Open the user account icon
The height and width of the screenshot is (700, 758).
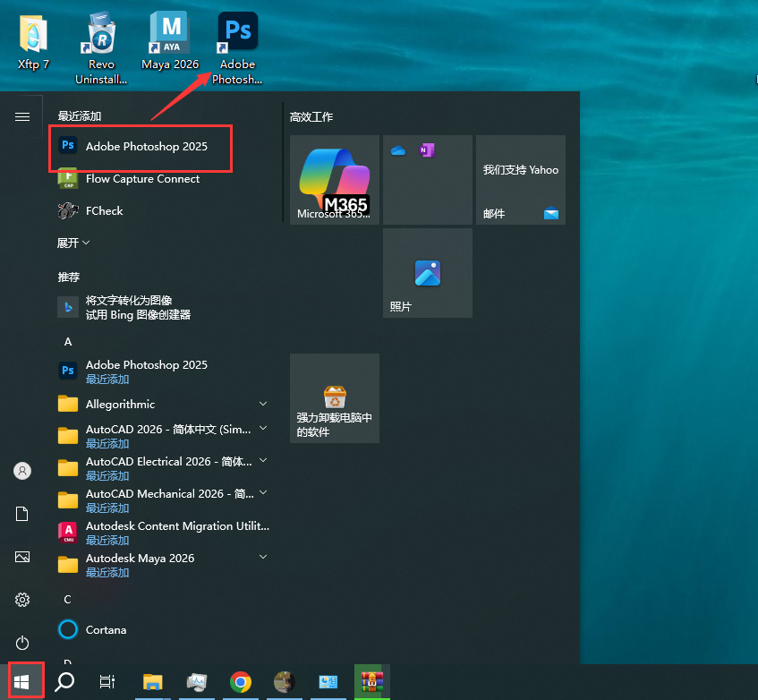coord(21,471)
